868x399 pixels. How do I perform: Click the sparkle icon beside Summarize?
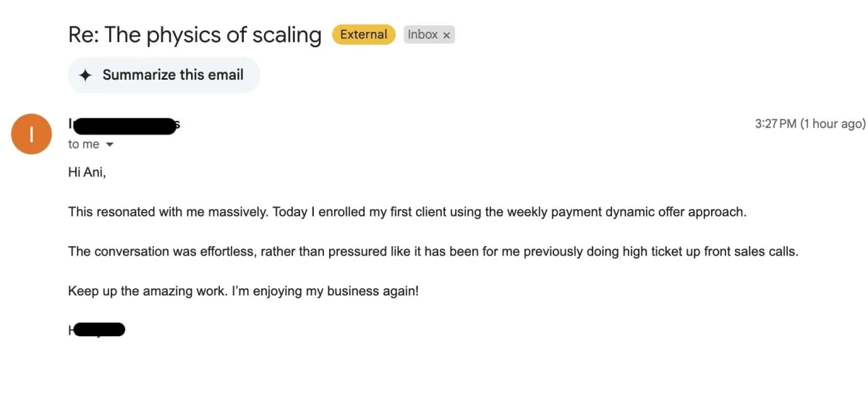85,75
